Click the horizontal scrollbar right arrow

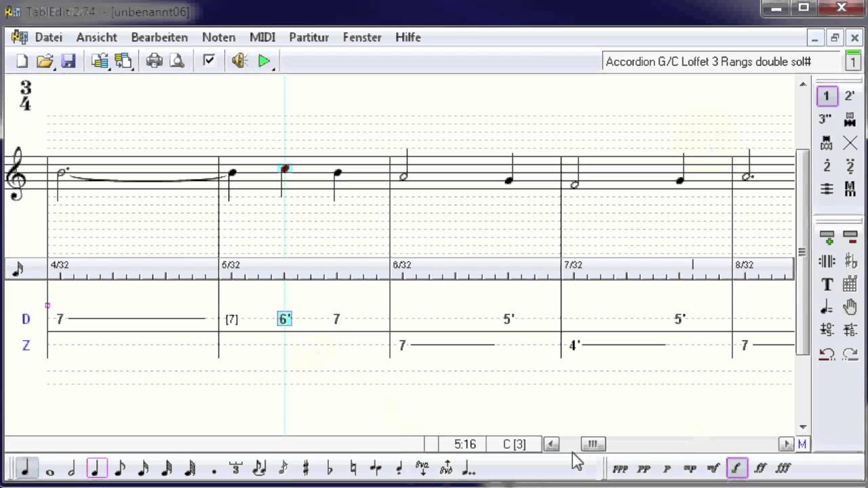(x=787, y=445)
